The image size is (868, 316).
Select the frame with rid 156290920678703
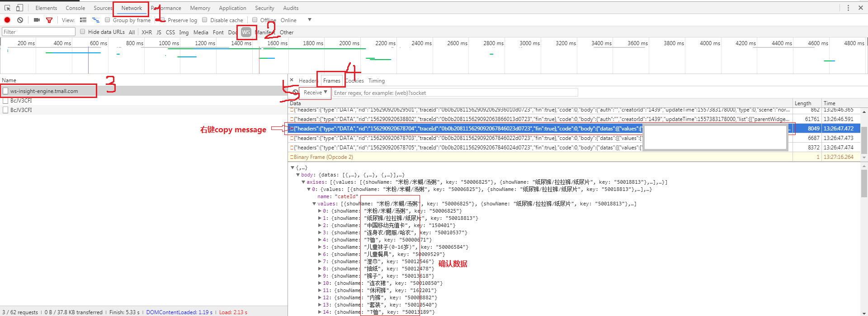click(x=574, y=138)
